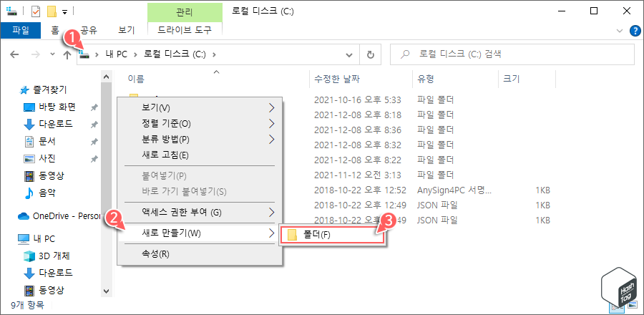The width and height of the screenshot is (644, 315).
Task: Click the 2021-12-08 오후 8:36 date cell
Action: coord(357,130)
